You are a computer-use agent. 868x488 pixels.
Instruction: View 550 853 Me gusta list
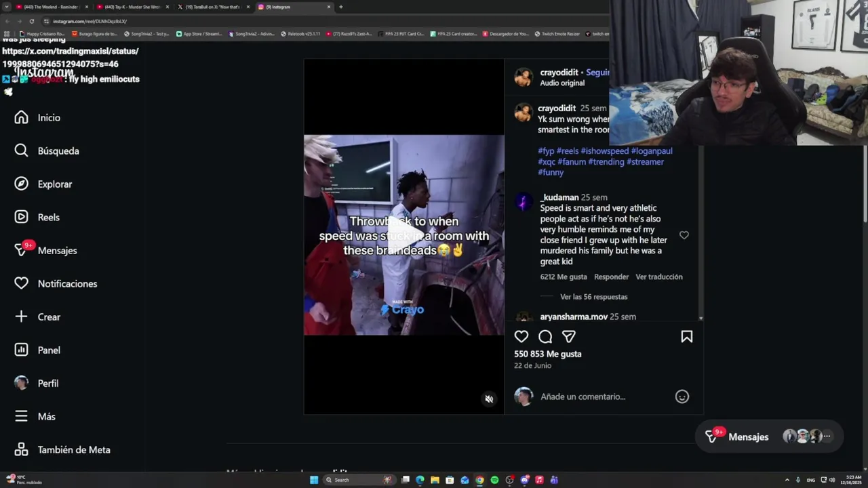(547, 354)
